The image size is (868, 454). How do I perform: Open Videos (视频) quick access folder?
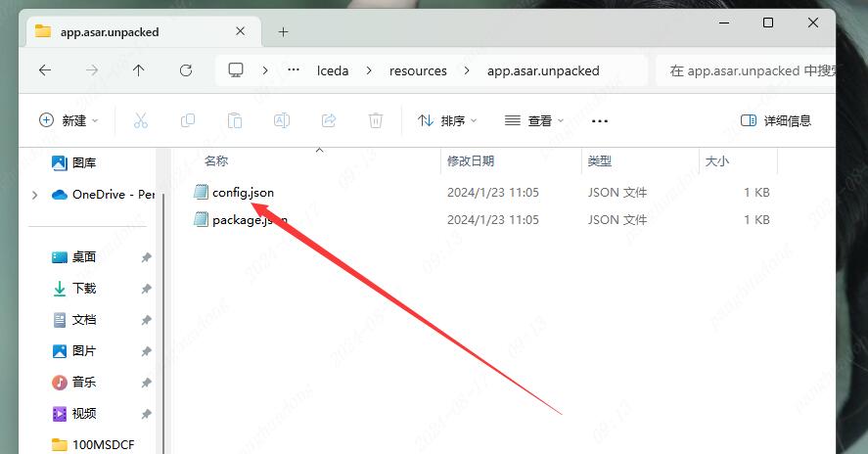coord(84,413)
